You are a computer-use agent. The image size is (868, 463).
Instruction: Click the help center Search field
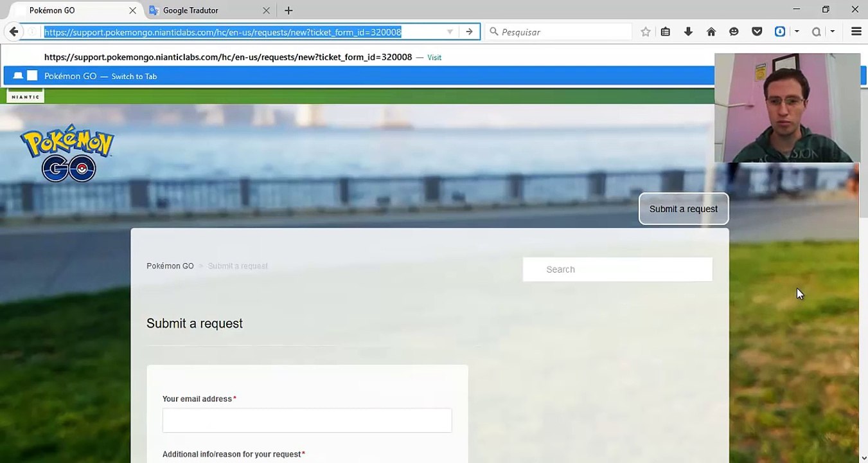tap(617, 269)
